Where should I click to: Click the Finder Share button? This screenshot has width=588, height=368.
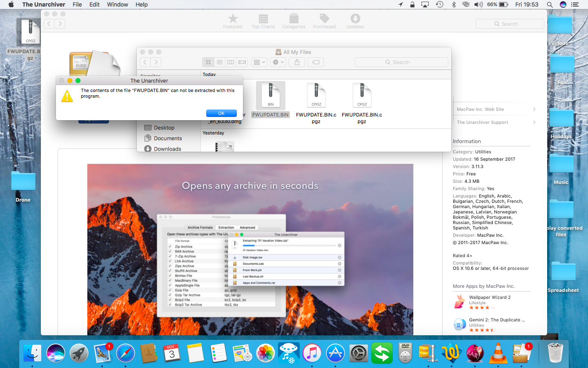tap(297, 62)
